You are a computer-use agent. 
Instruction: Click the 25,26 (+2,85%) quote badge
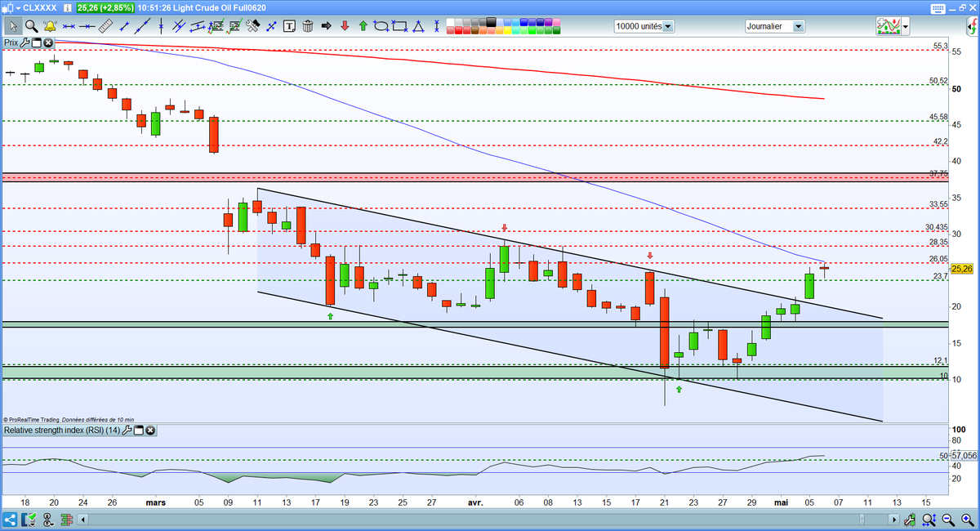(x=105, y=8)
